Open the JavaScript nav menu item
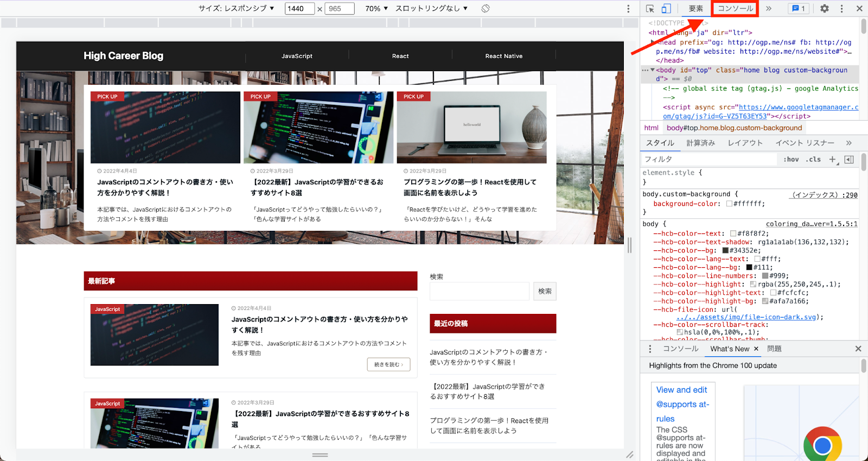 [297, 56]
